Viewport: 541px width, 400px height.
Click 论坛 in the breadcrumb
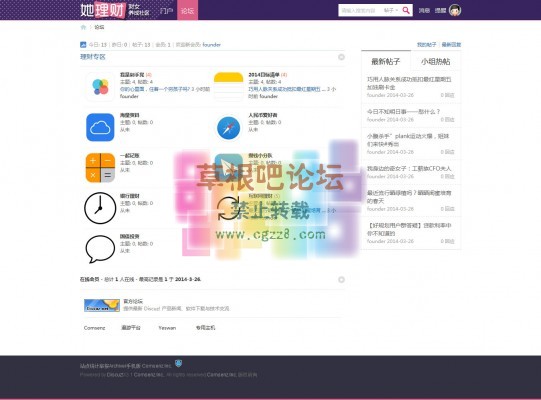click(99, 27)
